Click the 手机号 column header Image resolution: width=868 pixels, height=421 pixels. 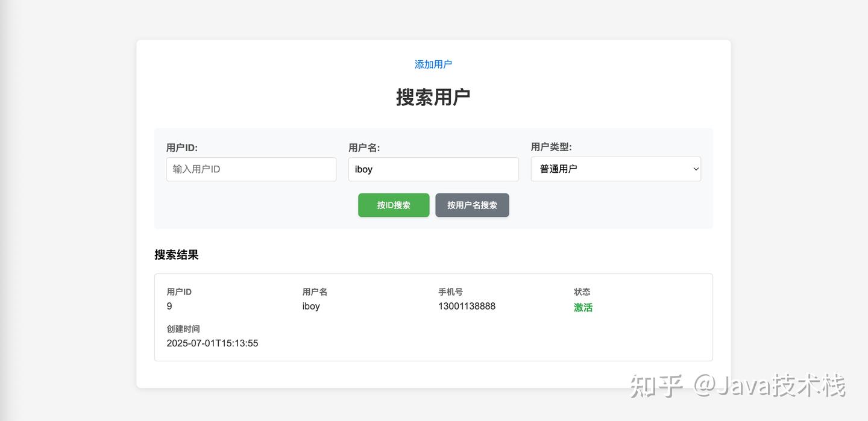pos(450,292)
